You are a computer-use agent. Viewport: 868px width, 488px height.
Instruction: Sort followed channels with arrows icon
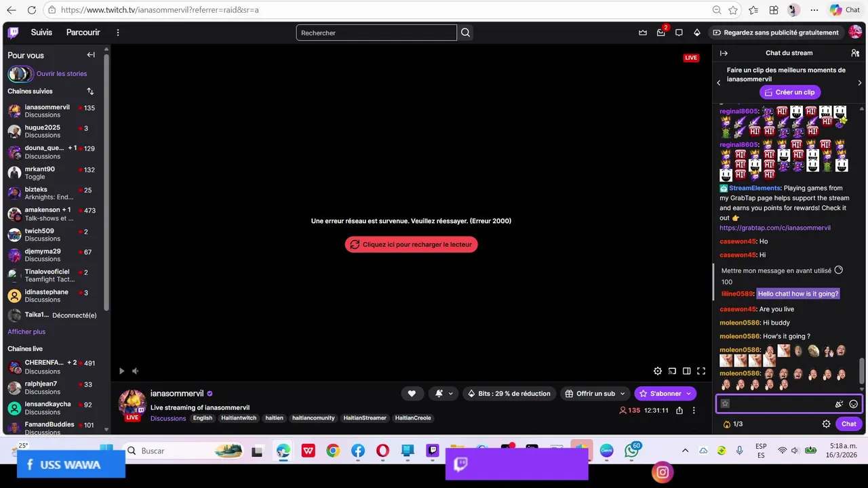click(x=90, y=91)
